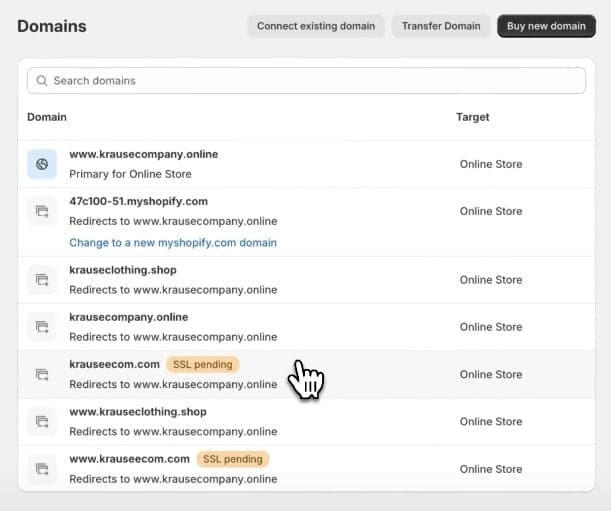The image size is (611, 511).
Task: Click the Target column header
Action: coord(473,117)
